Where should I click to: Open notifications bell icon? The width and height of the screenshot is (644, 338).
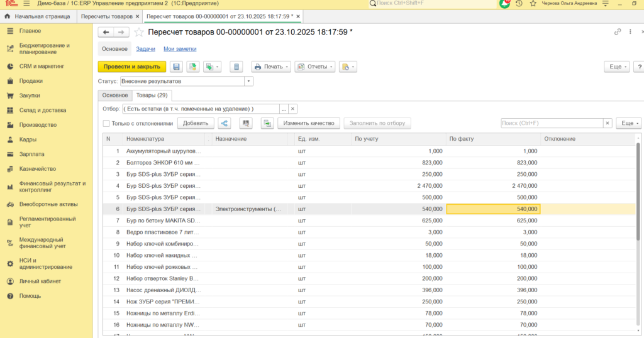[504, 3]
